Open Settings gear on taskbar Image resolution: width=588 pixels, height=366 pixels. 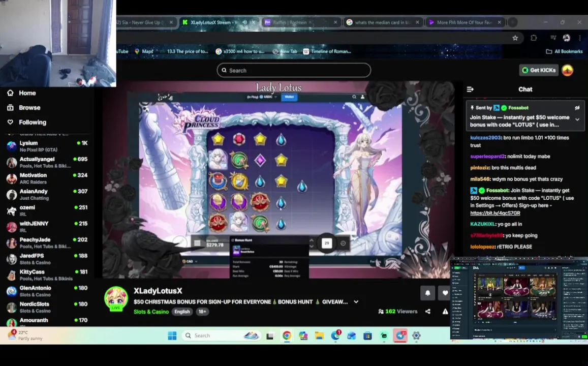click(x=416, y=335)
